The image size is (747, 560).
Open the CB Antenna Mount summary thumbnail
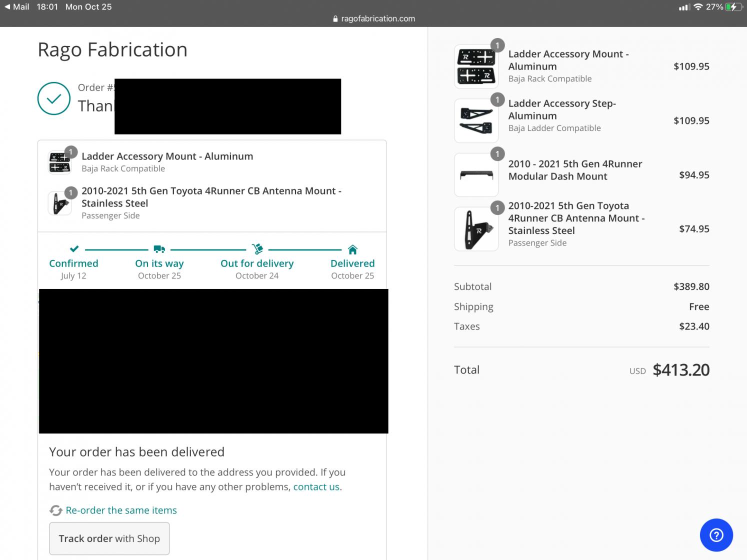[x=476, y=229]
